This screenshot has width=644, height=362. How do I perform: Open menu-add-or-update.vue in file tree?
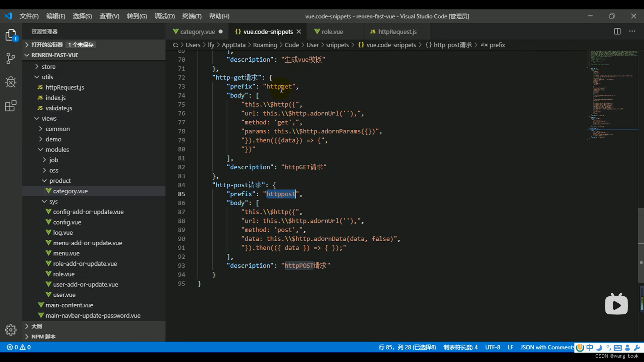point(88,243)
